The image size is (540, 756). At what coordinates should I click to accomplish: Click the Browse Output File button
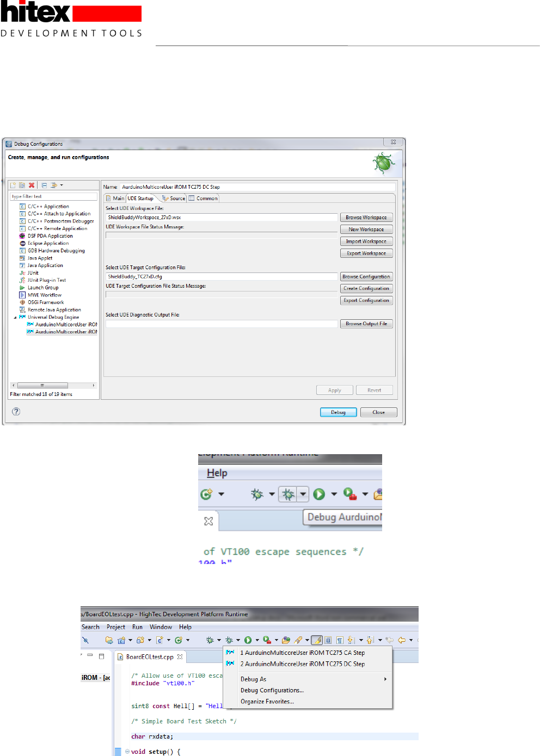(366, 324)
